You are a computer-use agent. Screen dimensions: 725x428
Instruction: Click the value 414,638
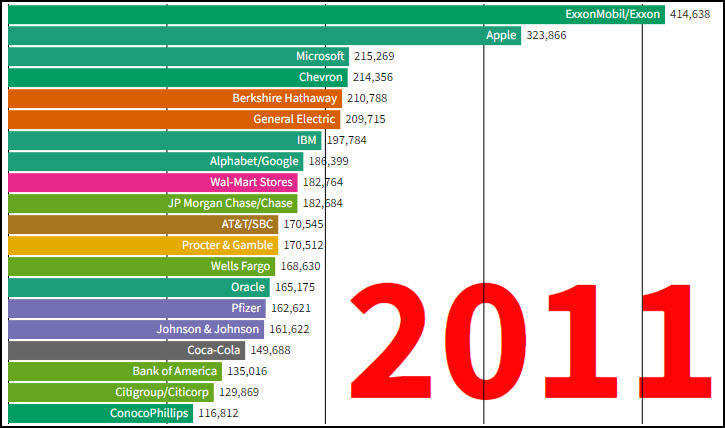690,14
